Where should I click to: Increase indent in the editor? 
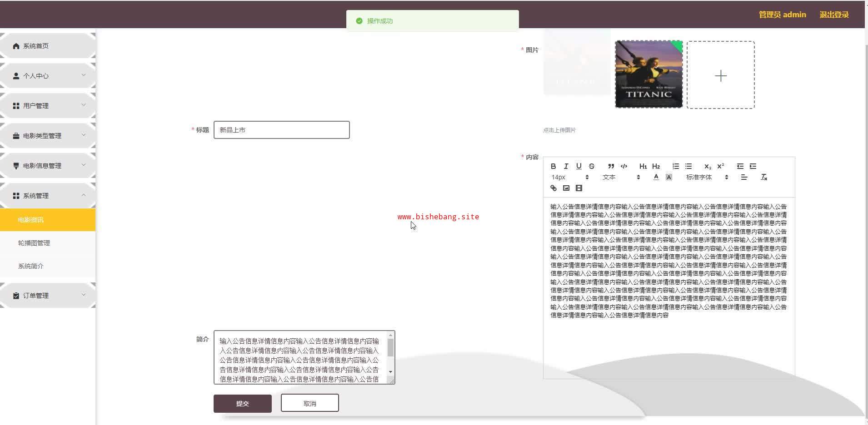click(753, 166)
